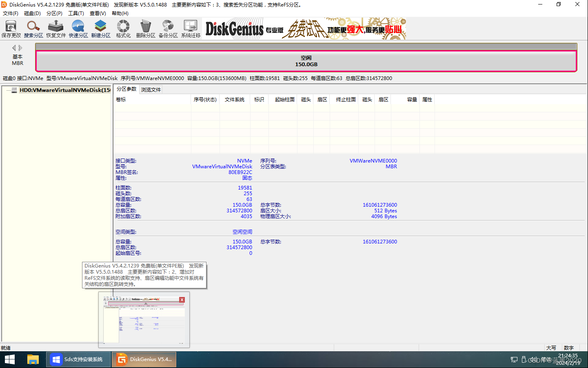Launch System Migration (系统迁移) tool

tap(191, 29)
